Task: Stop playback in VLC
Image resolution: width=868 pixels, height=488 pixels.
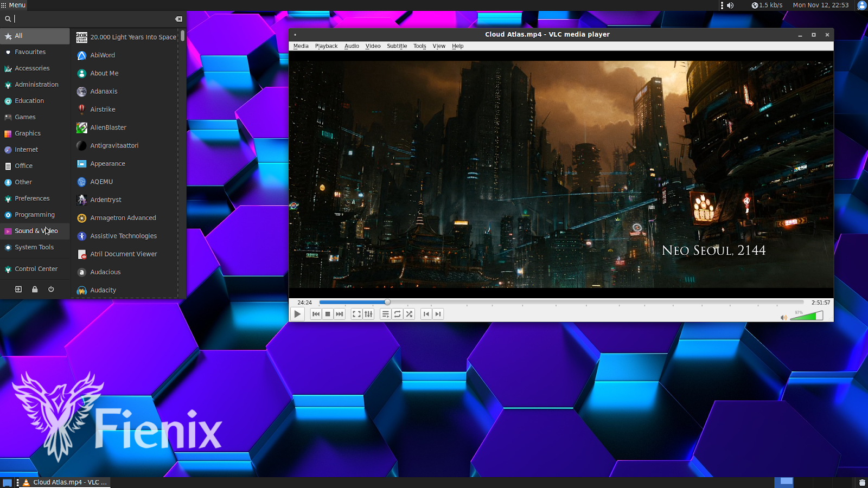Action: click(328, 314)
